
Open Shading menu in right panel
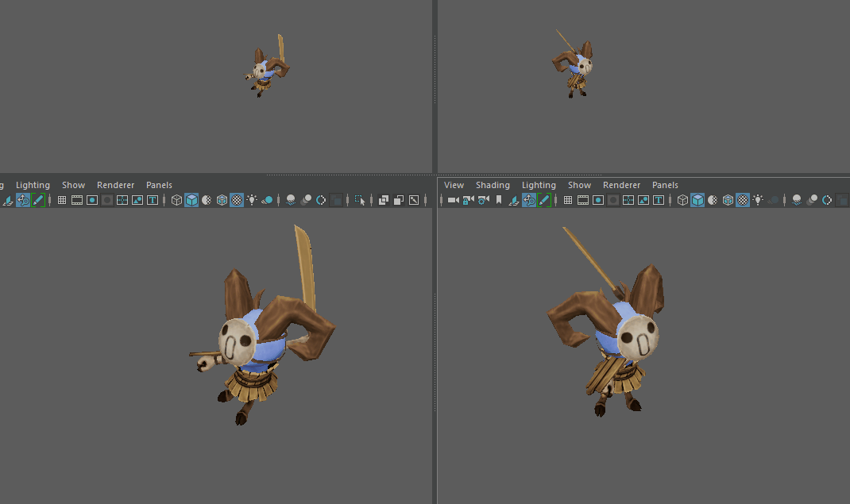tap(493, 185)
